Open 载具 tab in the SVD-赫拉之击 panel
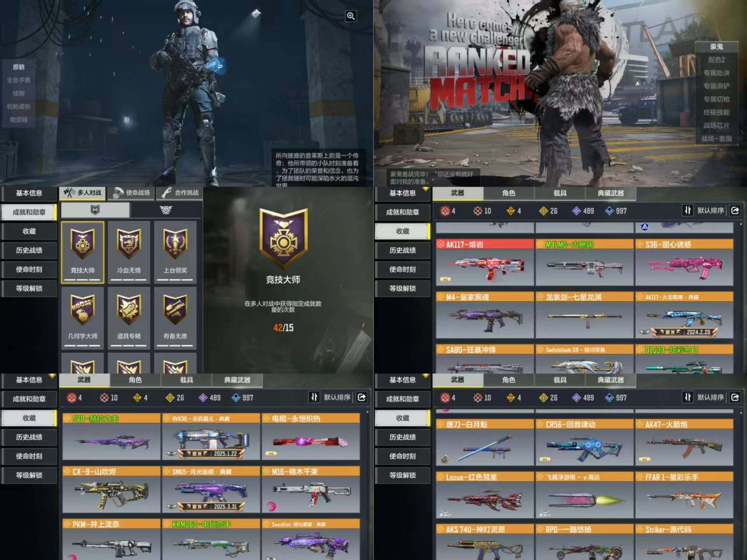Screen dimensions: 747x560 pyautogui.click(x=187, y=380)
